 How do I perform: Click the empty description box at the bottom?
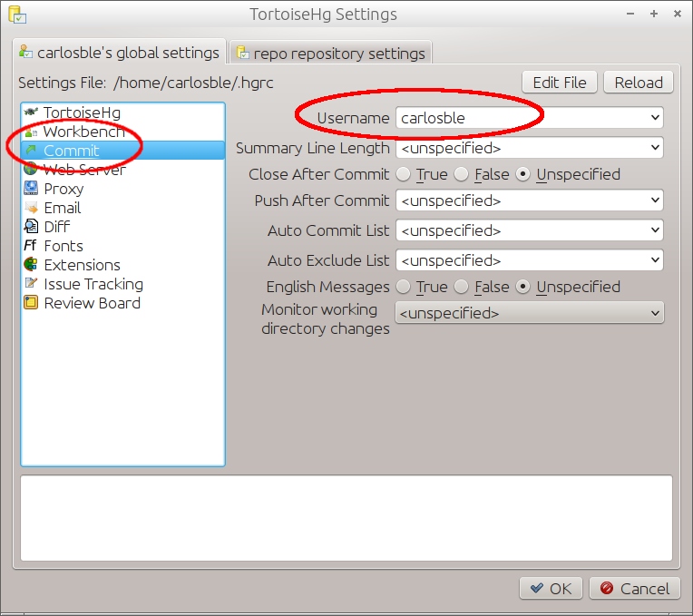[346, 518]
